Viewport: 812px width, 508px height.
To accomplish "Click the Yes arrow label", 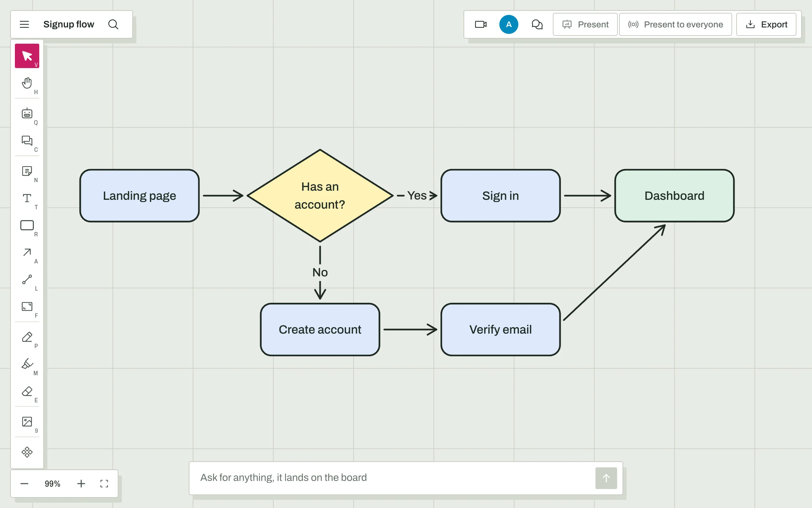I will point(417,195).
